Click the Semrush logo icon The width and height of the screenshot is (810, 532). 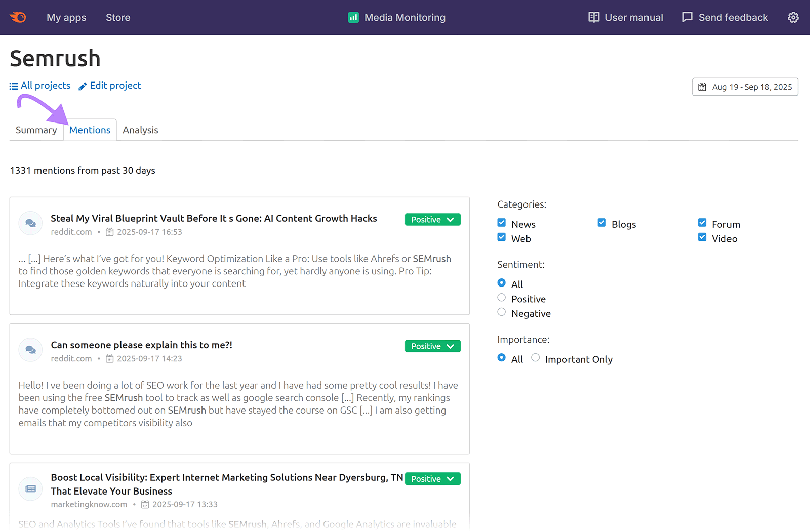[x=18, y=17]
